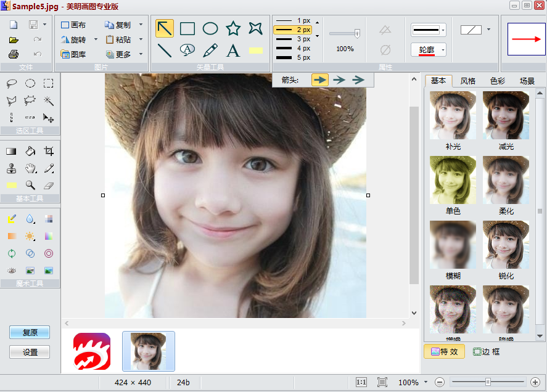Image resolution: width=547 pixels, height=392 pixels.
Task: Switch to the 风格 style tab
Action: pyautogui.click(x=467, y=81)
